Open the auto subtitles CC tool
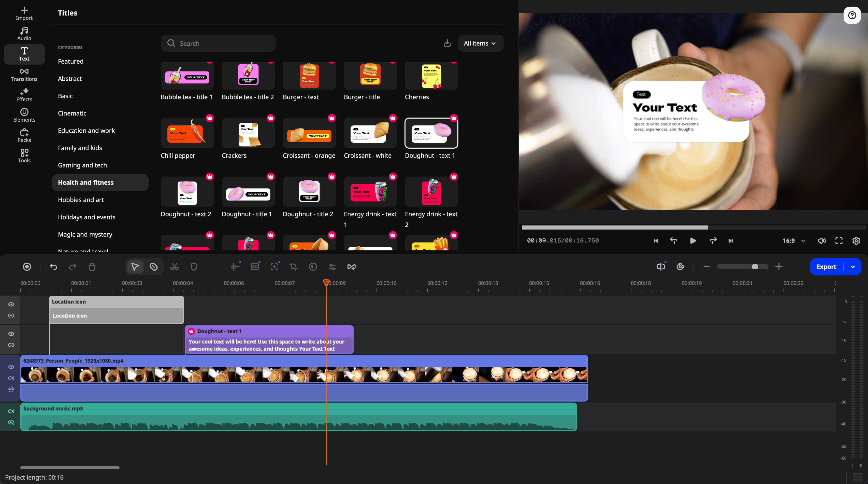The height and width of the screenshot is (484, 868). pos(255,267)
